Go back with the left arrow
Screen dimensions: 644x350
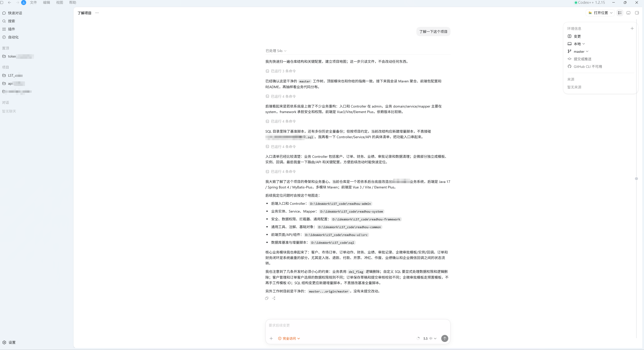coord(10,3)
